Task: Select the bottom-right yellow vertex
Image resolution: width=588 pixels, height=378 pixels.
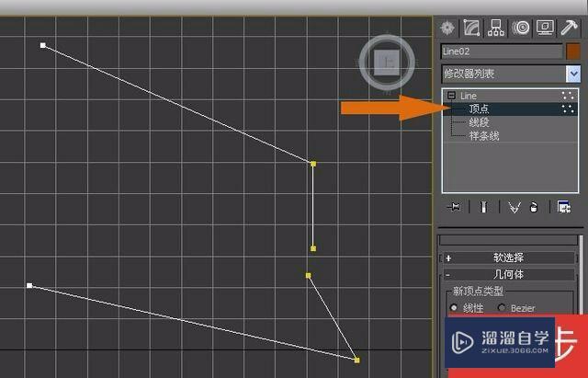Action: point(357,361)
